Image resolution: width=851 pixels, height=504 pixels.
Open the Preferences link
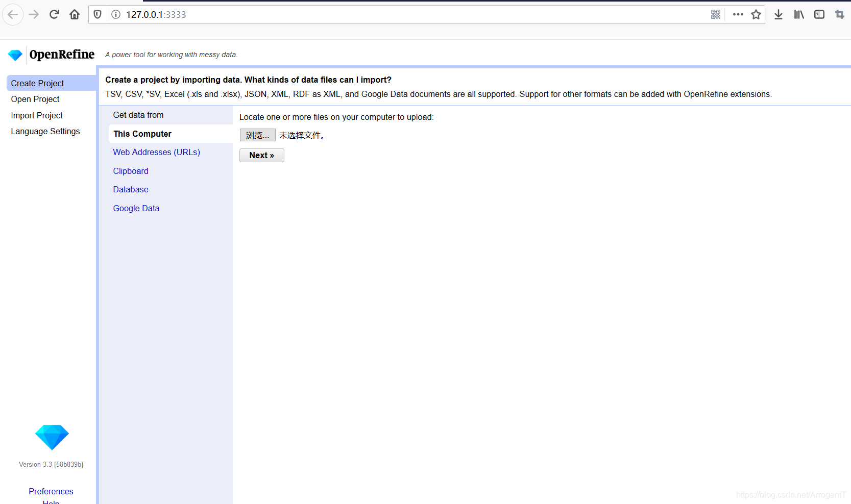coord(51,491)
